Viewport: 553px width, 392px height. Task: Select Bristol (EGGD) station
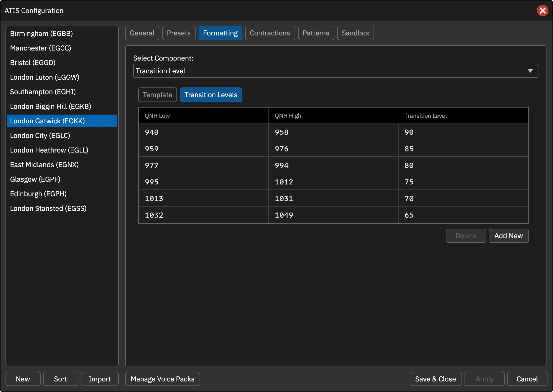62,63
